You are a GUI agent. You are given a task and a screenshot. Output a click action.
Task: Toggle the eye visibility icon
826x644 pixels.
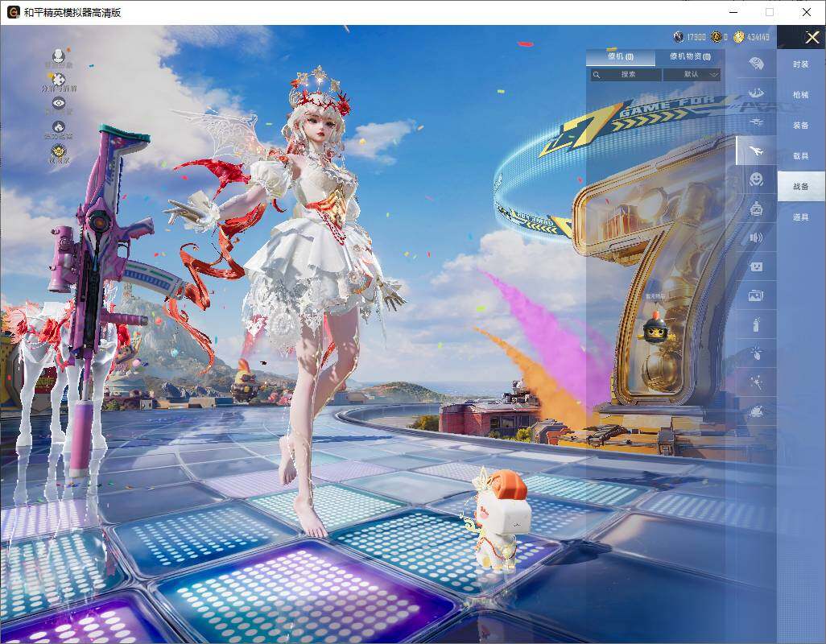[59, 103]
